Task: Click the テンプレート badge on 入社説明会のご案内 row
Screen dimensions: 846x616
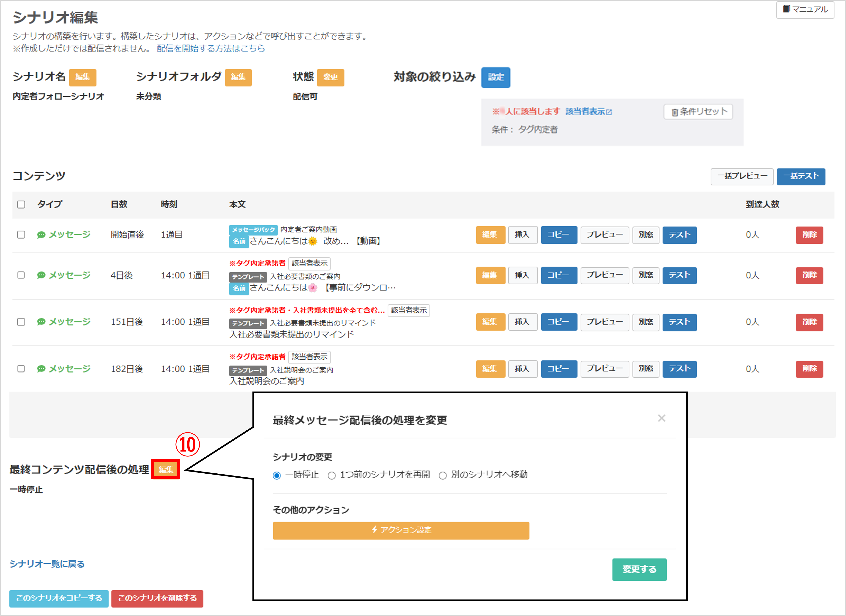Action: point(248,370)
